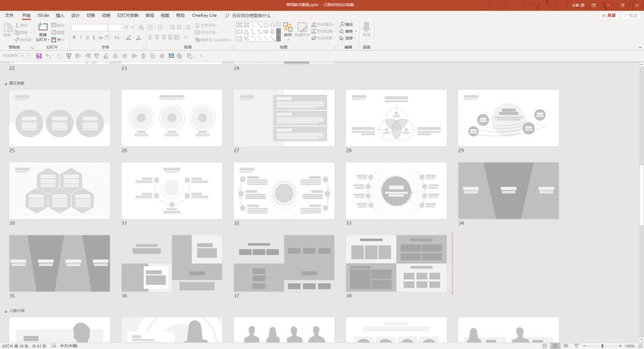Click the Bulleted list icon
Image resolution: width=644 pixels, height=349 pixels.
click(x=151, y=27)
